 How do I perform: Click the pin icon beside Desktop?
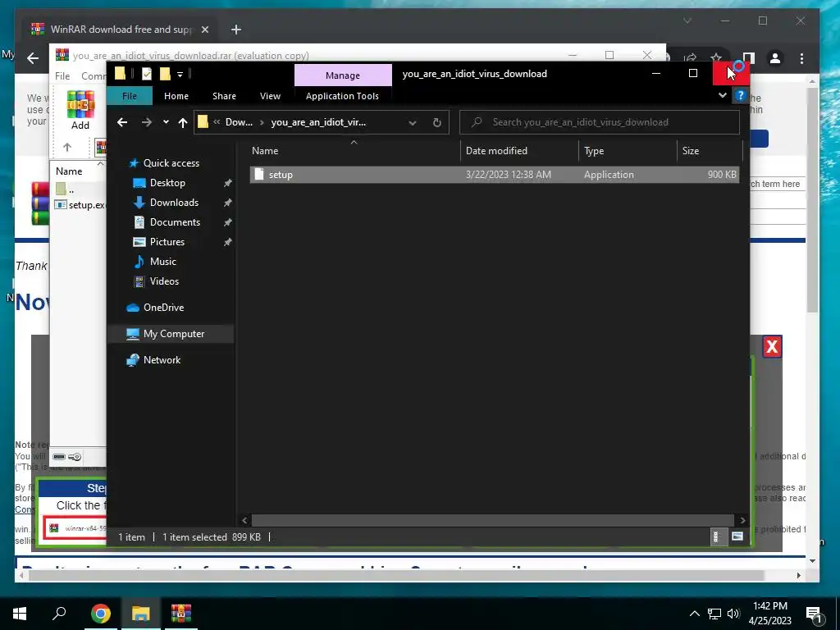point(228,183)
